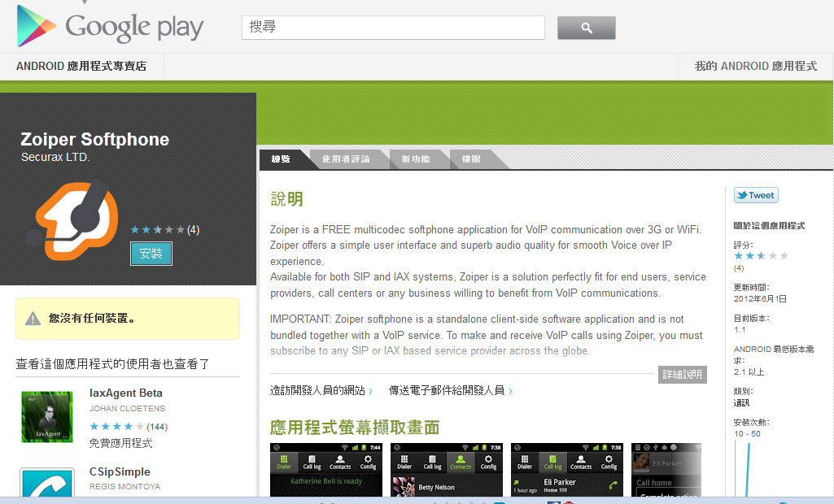Click the install count 10 - 50 text
Viewport: 834px width, 504px height.
[747, 434]
